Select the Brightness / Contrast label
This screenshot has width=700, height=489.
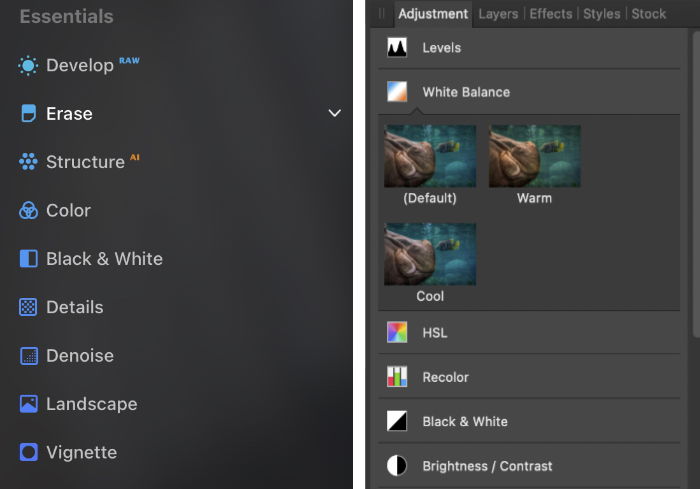(487, 466)
